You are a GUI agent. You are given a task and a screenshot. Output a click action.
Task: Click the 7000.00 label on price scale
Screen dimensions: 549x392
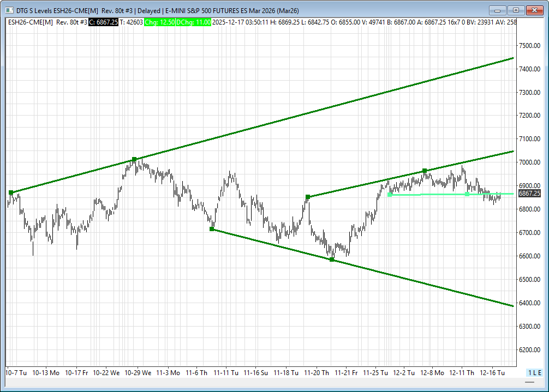tap(529, 162)
